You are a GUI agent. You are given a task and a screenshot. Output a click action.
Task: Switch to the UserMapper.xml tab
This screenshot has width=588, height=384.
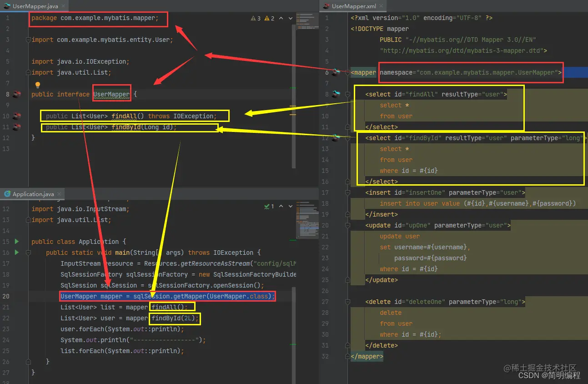[x=354, y=6]
